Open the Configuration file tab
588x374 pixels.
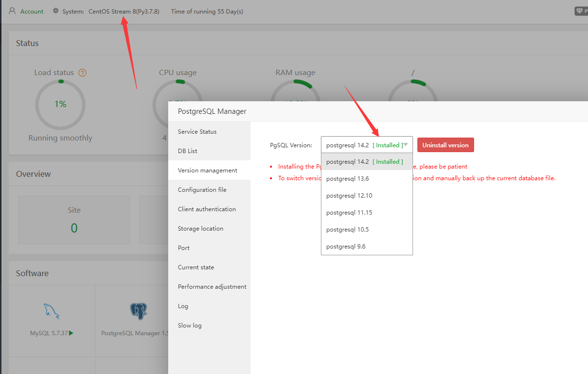click(x=209, y=190)
